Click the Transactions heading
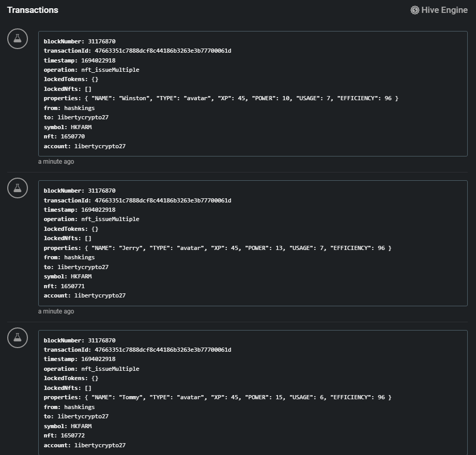 coord(33,10)
